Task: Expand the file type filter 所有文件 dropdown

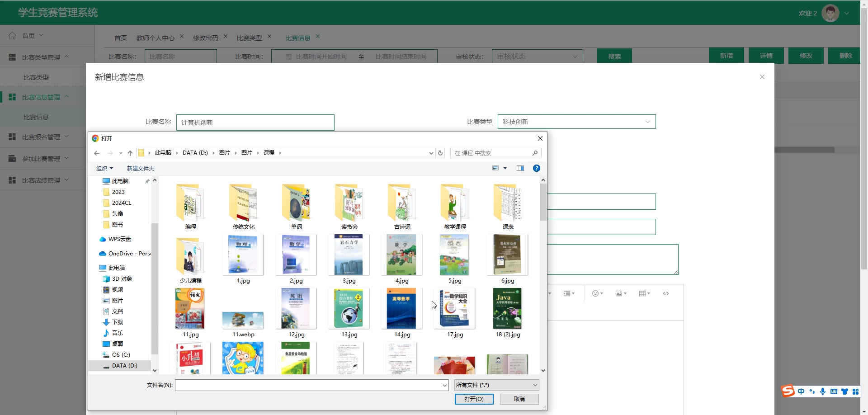Action: pyautogui.click(x=496, y=385)
